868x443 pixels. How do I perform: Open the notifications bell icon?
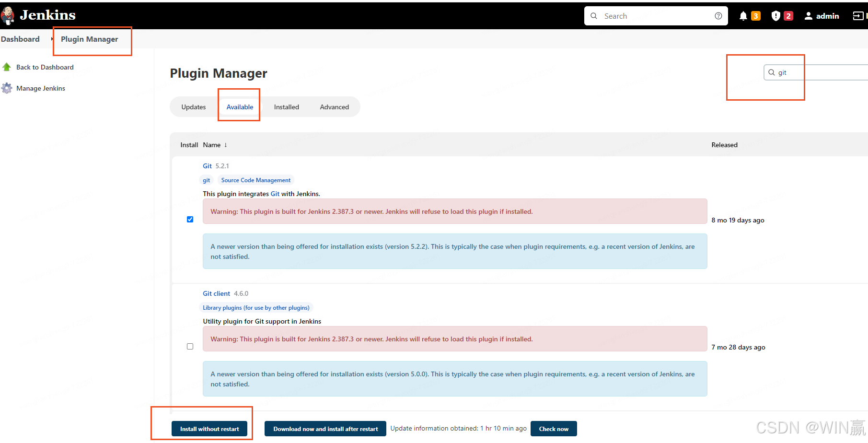[743, 16]
